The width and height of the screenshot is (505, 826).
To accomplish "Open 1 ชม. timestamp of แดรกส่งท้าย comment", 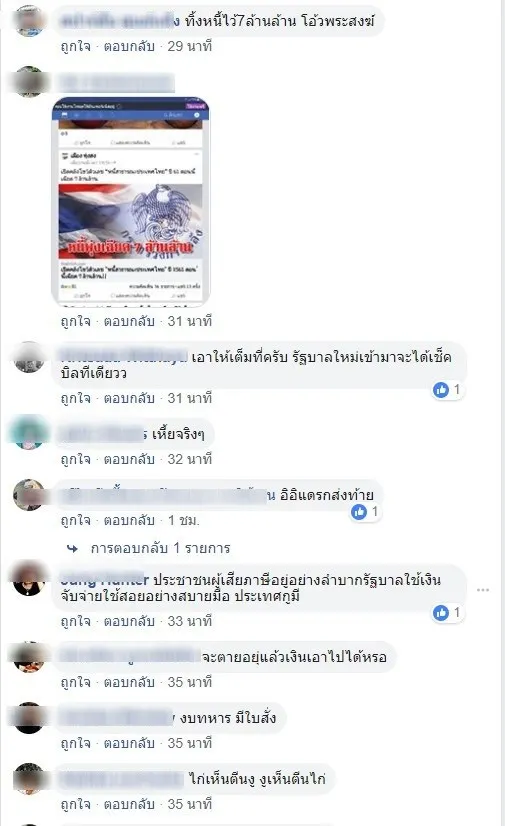I will [x=183, y=520].
